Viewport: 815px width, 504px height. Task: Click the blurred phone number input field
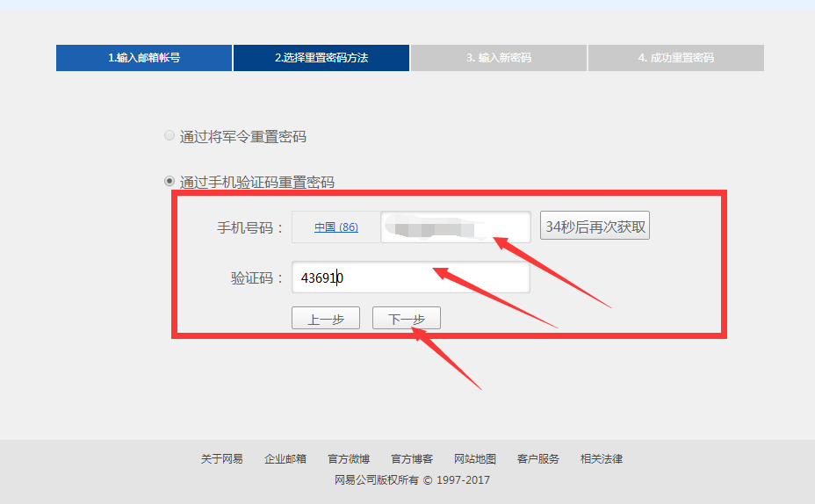455,227
